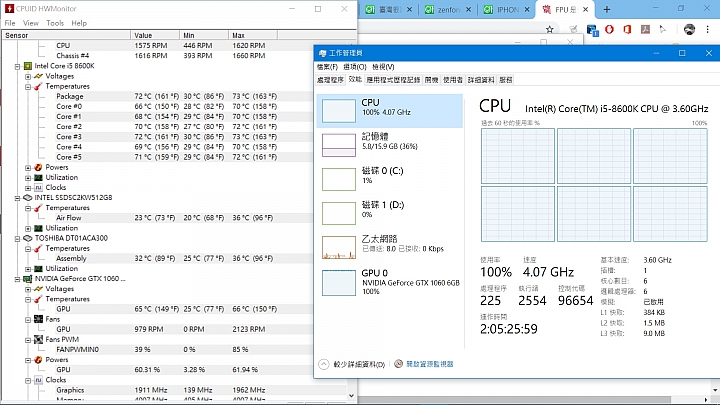The image size is (720, 405).
Task: Click the Voltages icon under Intel Core i5 8600K
Action: pos(39,76)
